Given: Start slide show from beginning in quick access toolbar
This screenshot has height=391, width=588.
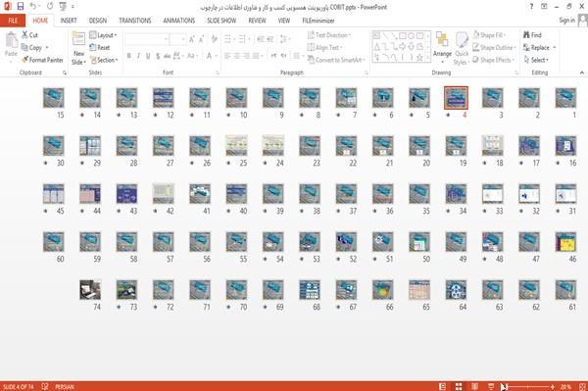Looking at the screenshot, I should 63,7.
